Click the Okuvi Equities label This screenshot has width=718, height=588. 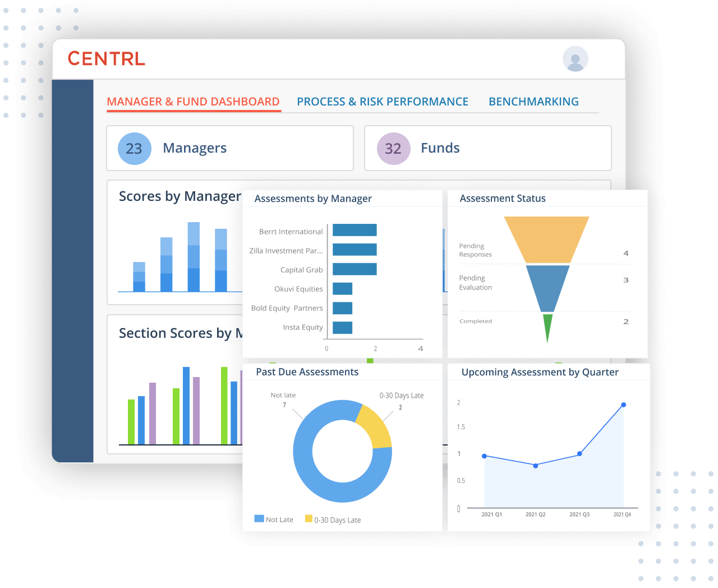298,289
